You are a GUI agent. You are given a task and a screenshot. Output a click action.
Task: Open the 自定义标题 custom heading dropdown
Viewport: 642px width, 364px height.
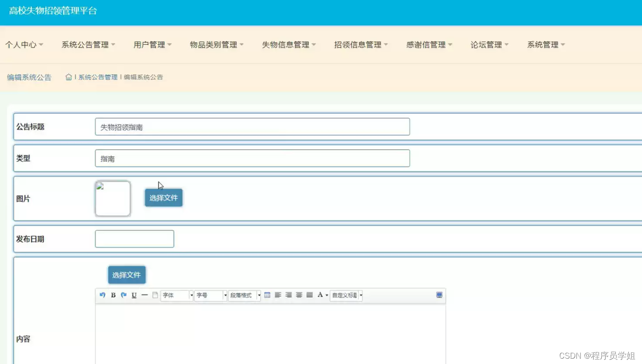[x=346, y=295]
